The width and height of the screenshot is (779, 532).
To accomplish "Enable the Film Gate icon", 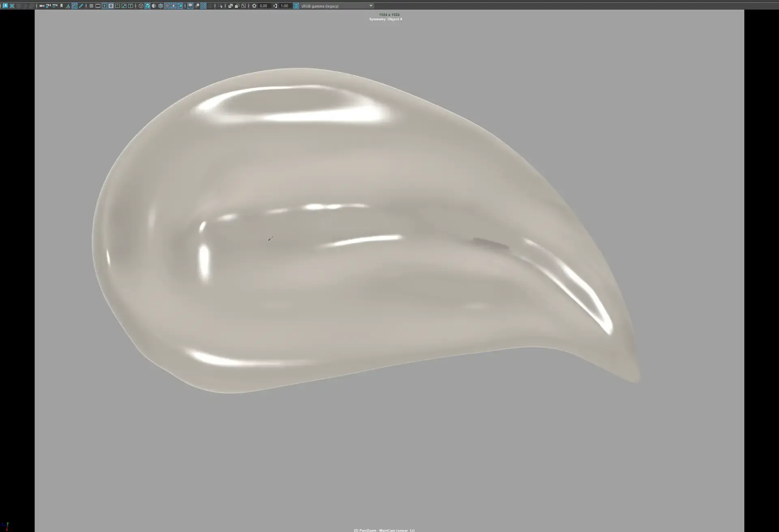I will click(x=98, y=6).
